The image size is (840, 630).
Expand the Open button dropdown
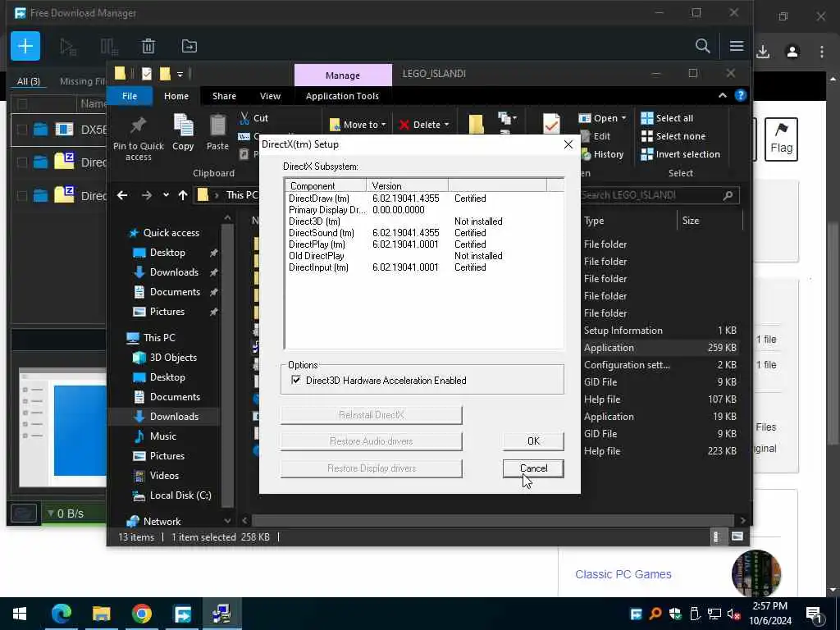pos(623,118)
